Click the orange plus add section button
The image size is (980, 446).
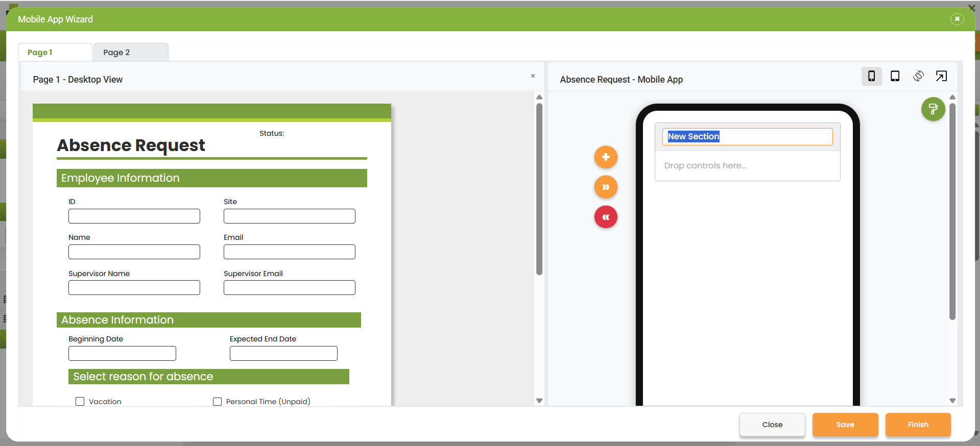point(606,157)
